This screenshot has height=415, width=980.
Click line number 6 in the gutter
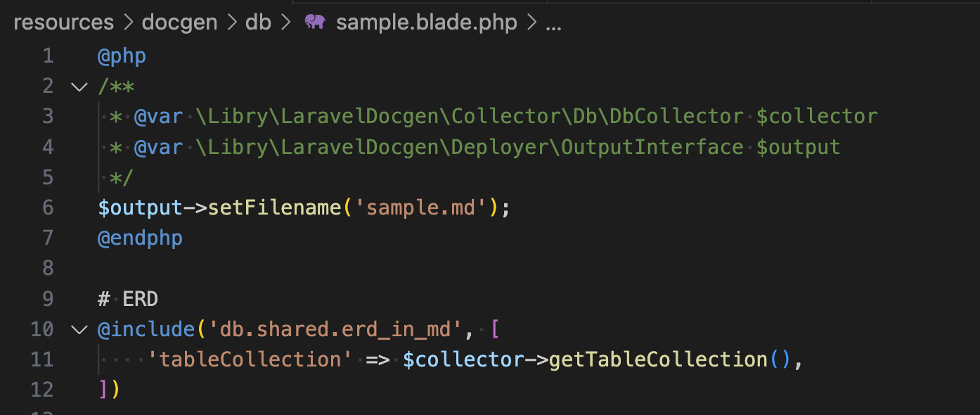[x=47, y=207]
